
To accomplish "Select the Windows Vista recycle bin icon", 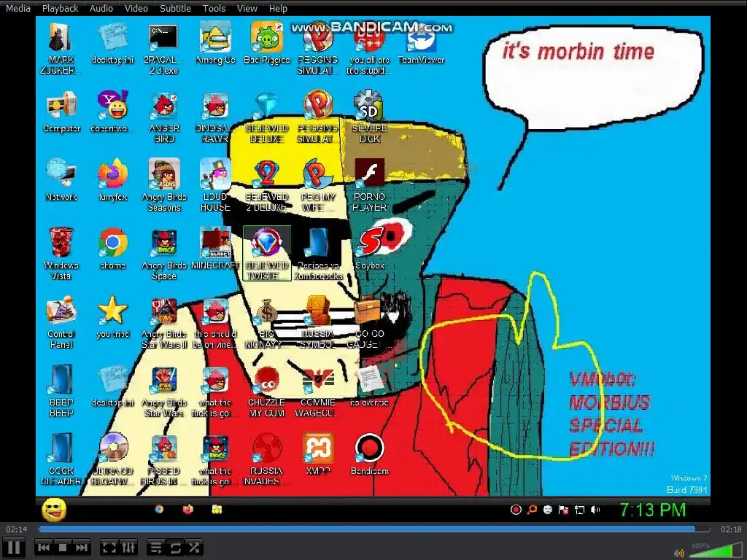I will coord(61,254).
